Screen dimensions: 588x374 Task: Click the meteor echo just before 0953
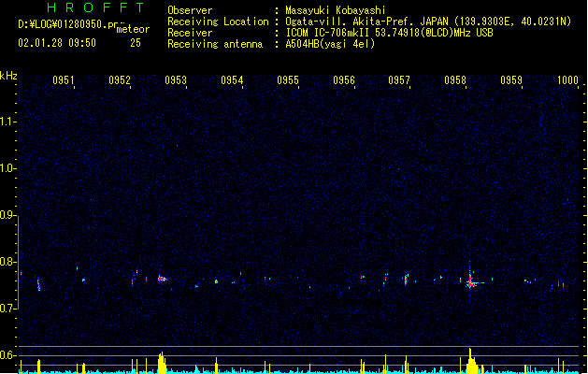pos(162,279)
